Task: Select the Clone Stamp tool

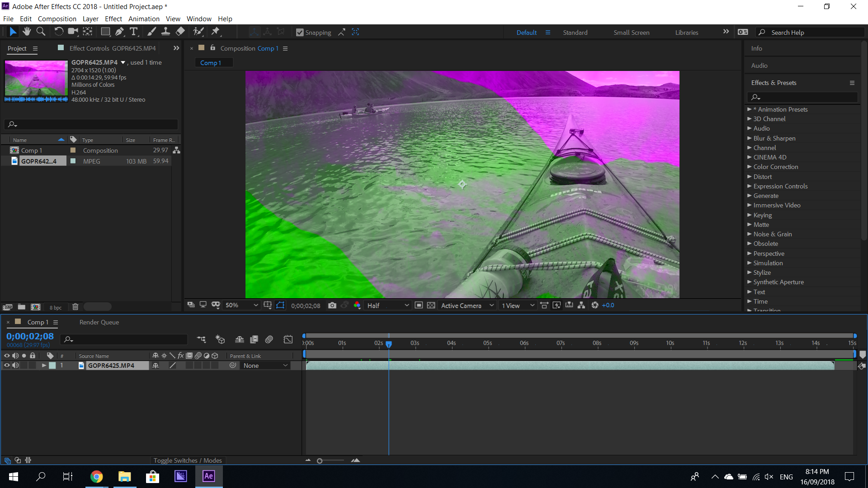Action: (166, 32)
